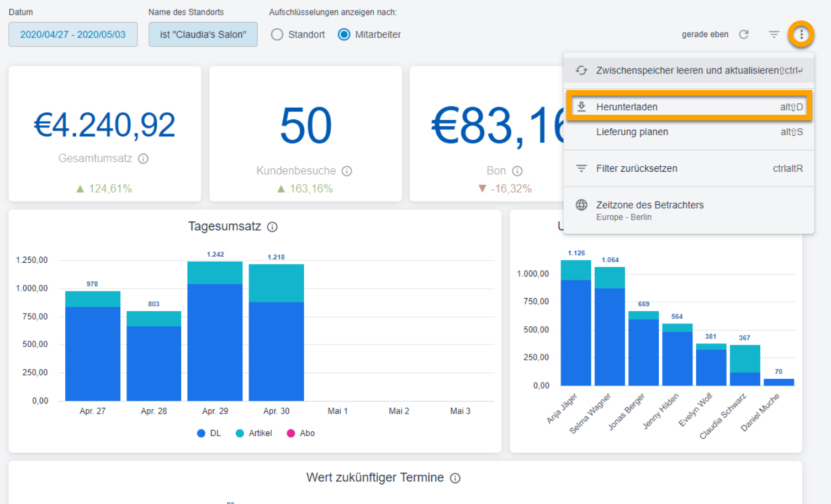Click info icon beside Wert zukünftiger Termine
Viewport: 831px width, 504px height.
click(x=455, y=478)
